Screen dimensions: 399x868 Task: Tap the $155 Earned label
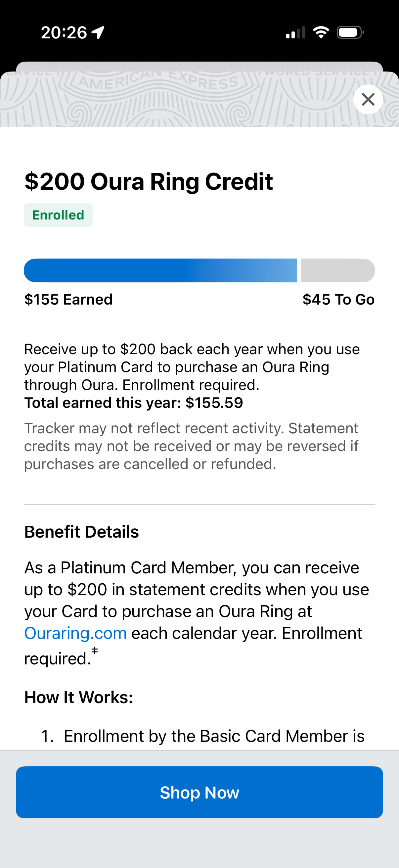68,300
